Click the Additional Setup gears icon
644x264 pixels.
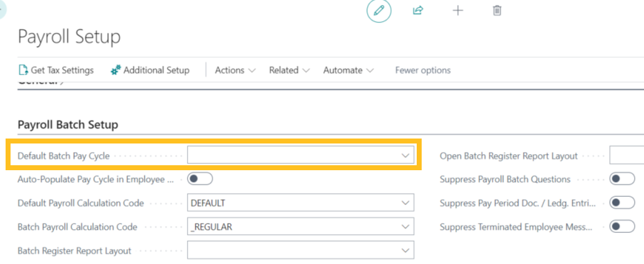[116, 70]
